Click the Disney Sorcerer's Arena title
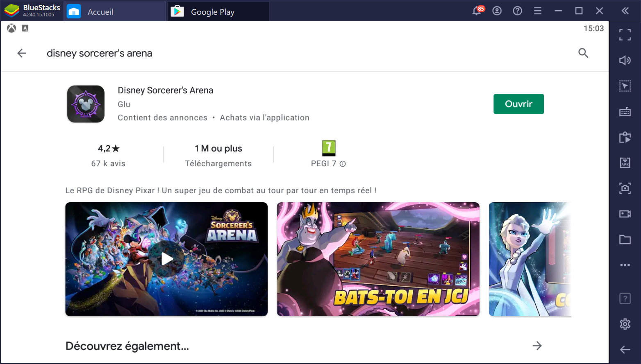The height and width of the screenshot is (364, 641). click(x=166, y=90)
